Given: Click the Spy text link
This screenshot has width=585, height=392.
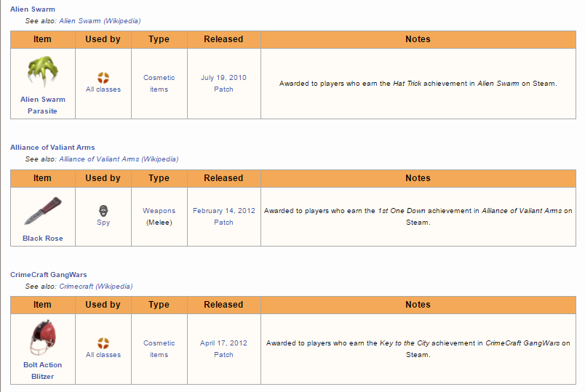Looking at the screenshot, I should (x=103, y=223).
